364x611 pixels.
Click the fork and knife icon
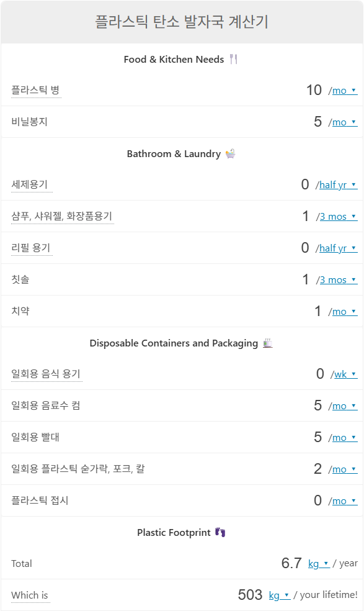[234, 59]
